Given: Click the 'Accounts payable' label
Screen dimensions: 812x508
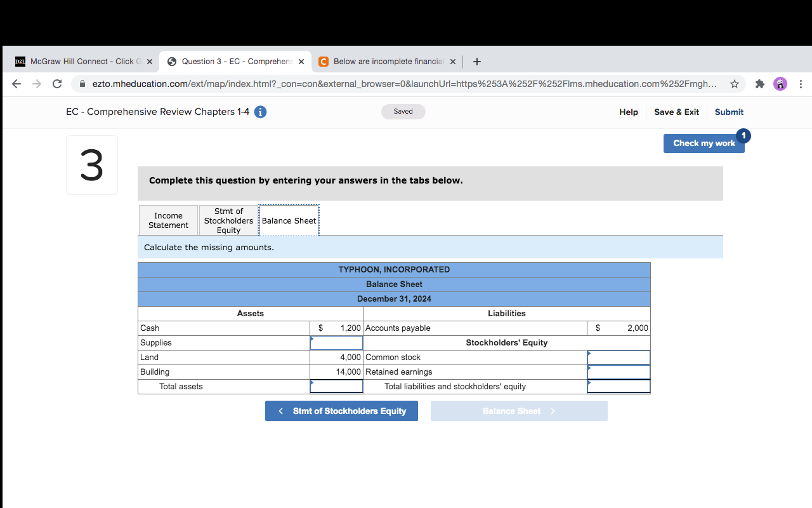Looking at the screenshot, I should point(398,328).
